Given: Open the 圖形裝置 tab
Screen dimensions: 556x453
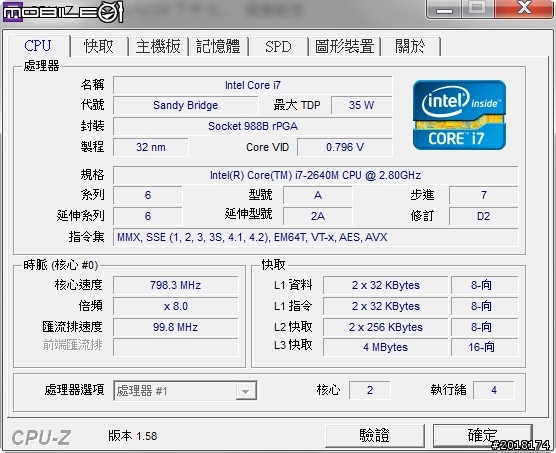Looking at the screenshot, I should (344, 46).
